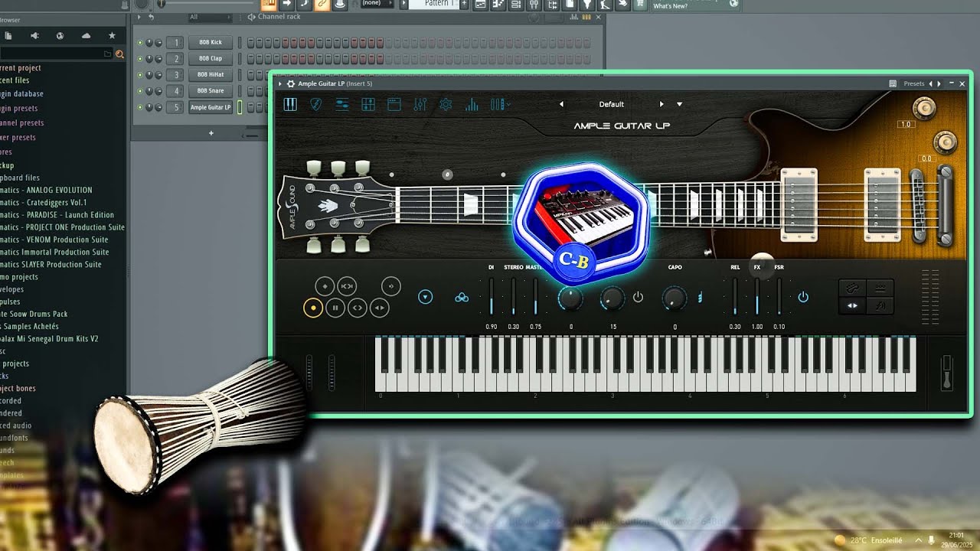The image size is (980, 551).
Task: Select the 808 HiHat channel button
Action: 211,74
